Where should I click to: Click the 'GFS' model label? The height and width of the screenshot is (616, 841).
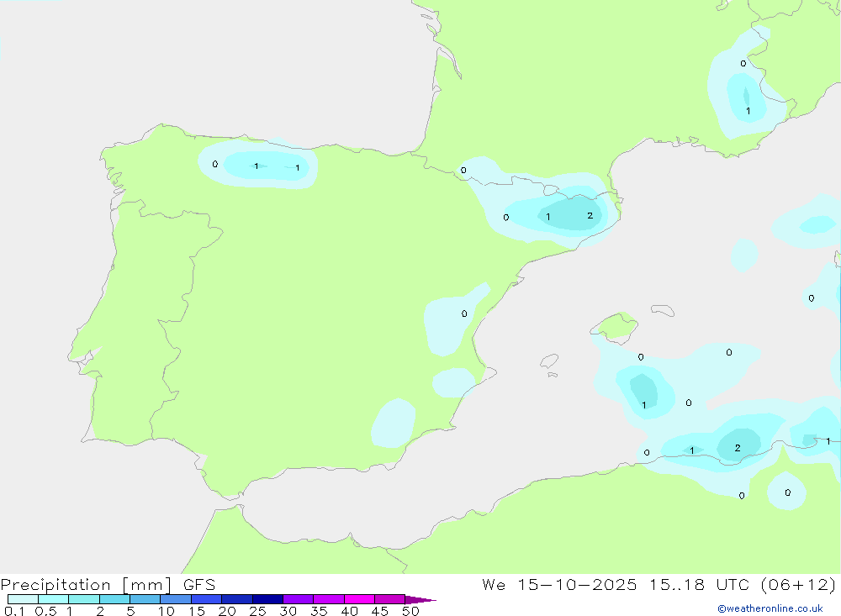[199, 584]
